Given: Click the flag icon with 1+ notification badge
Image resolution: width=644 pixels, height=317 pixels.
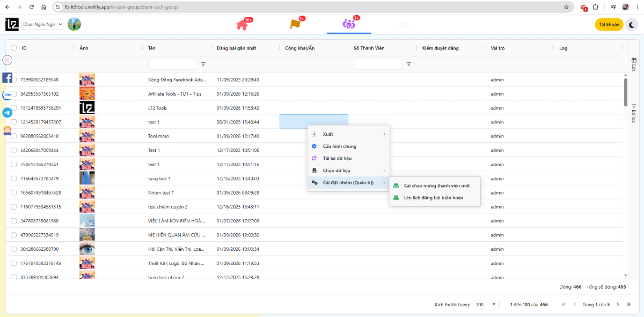Looking at the screenshot, I should click(x=294, y=24).
